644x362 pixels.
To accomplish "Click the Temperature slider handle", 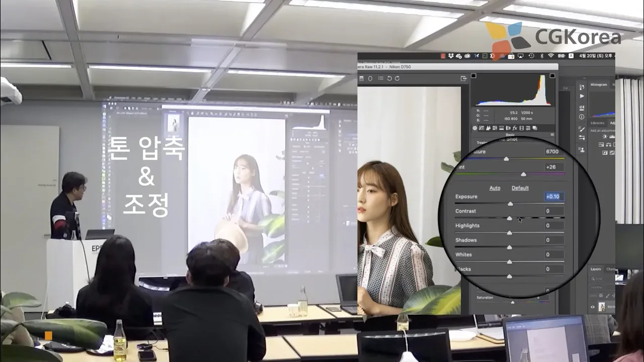I will tap(506, 159).
